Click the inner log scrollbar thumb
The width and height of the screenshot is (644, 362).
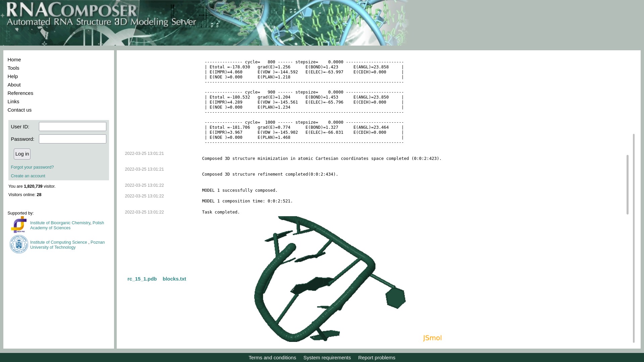tap(627, 184)
